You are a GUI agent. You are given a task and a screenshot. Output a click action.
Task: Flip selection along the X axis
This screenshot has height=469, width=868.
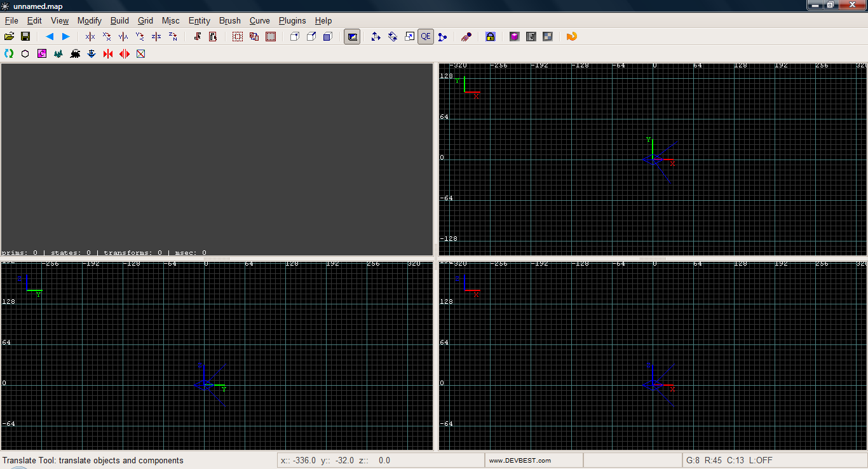tap(90, 37)
